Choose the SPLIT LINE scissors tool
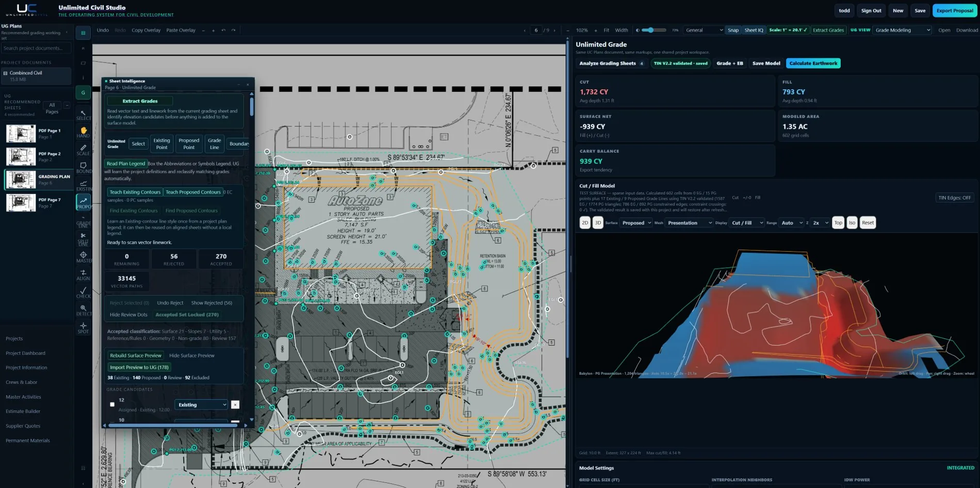This screenshot has width=980, height=488. 83,238
